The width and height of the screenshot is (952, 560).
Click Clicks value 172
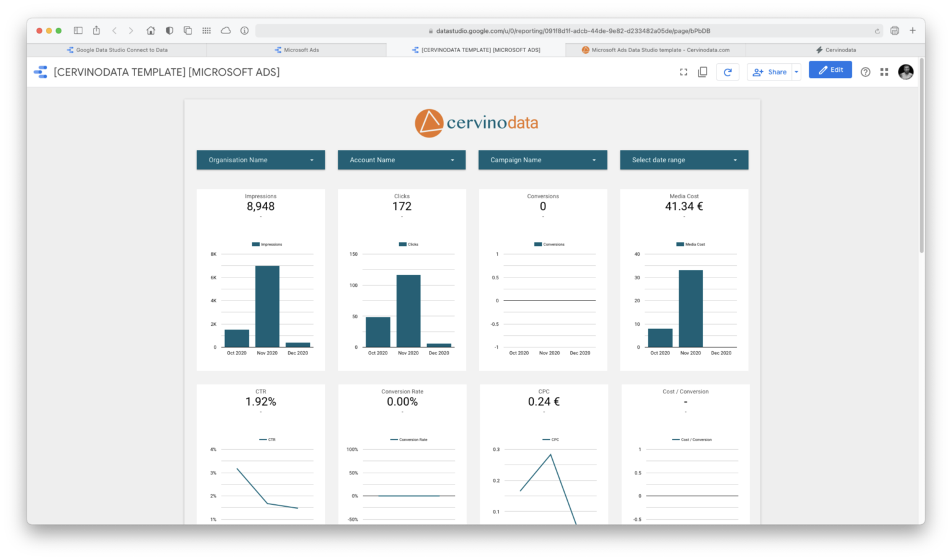pyautogui.click(x=402, y=206)
